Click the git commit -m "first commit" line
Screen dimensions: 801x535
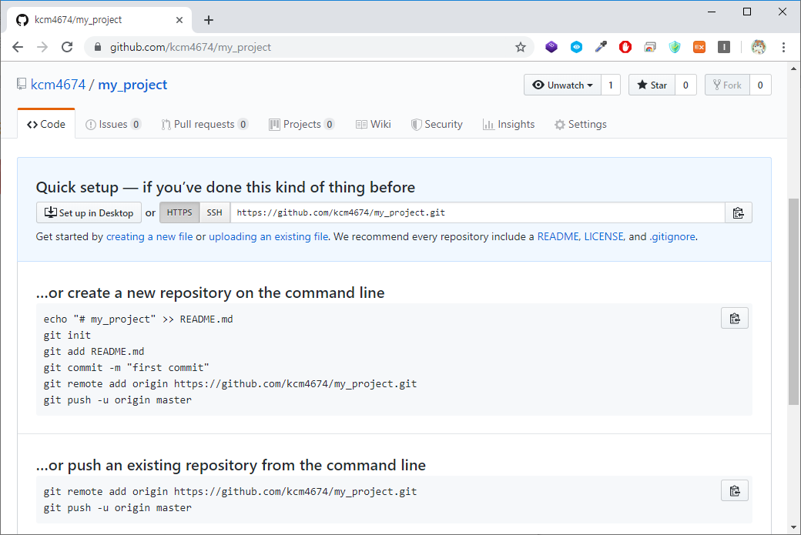[126, 367]
